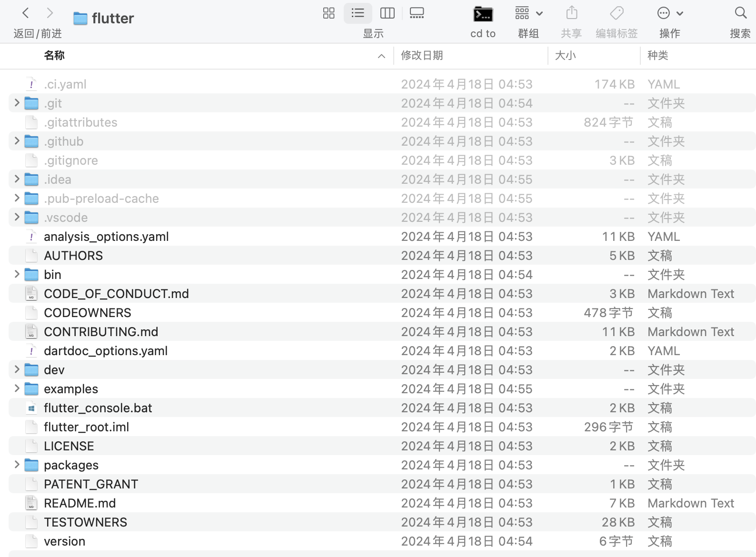The height and width of the screenshot is (557, 756).
Task: Click the flutter folder title icon
Action: tap(80, 19)
